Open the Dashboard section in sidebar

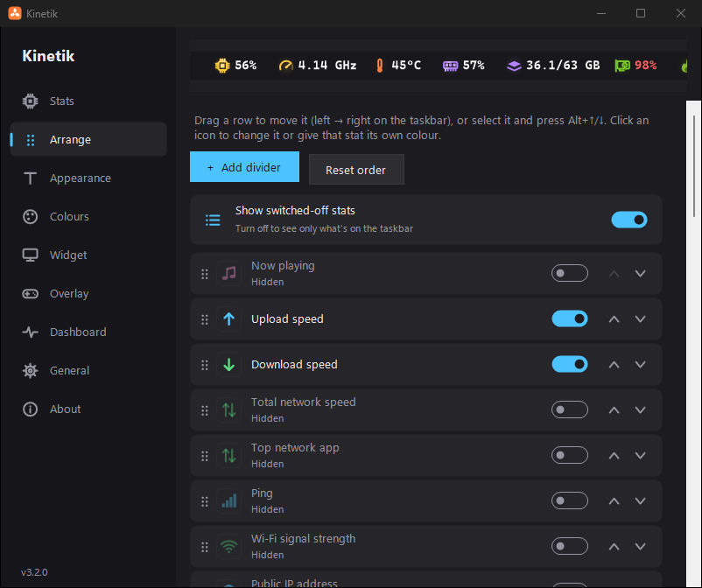(88, 332)
